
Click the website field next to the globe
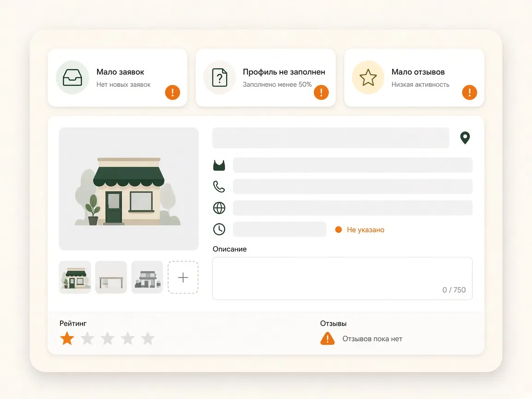352,208
